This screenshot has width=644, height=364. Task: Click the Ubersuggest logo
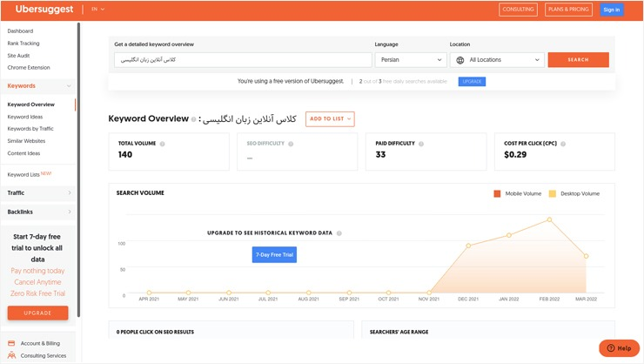tap(44, 9)
